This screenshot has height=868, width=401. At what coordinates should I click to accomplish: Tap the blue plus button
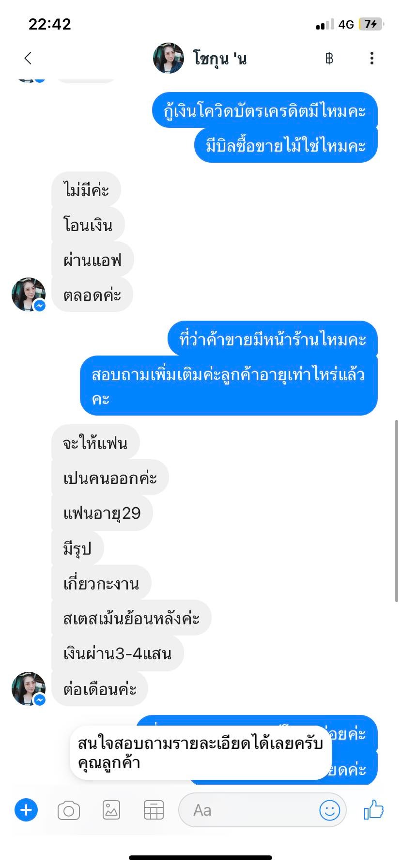point(26,810)
